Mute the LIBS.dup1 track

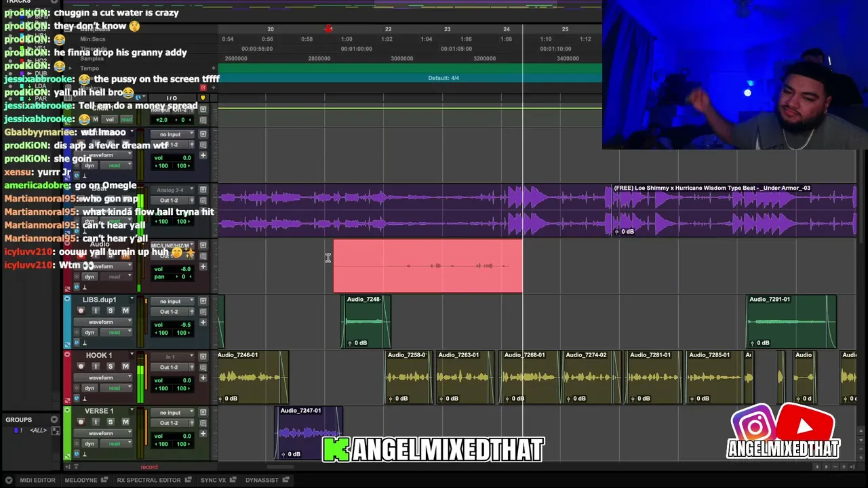pos(125,310)
